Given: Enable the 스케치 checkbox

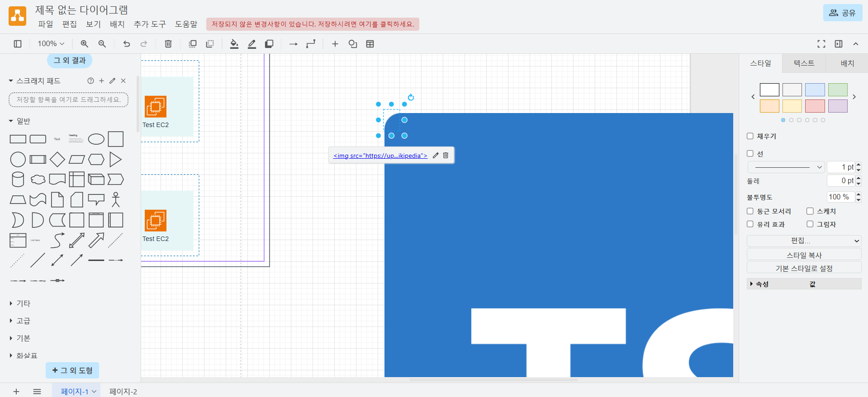Looking at the screenshot, I should [810, 211].
